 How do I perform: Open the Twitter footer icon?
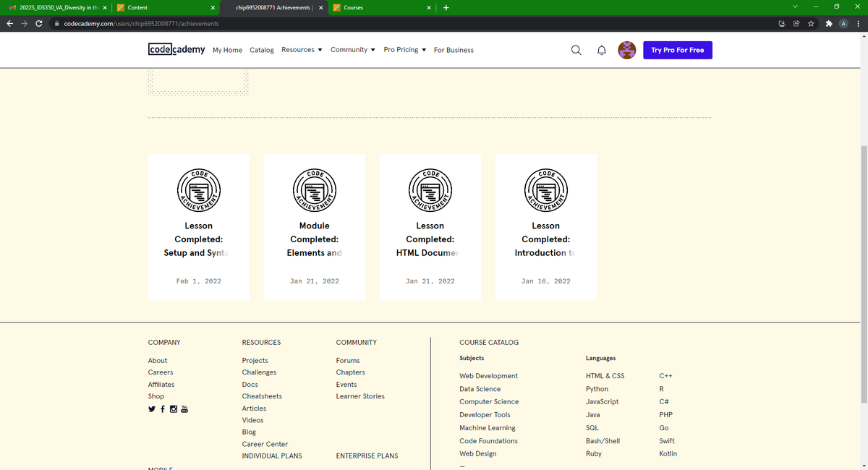click(x=152, y=409)
